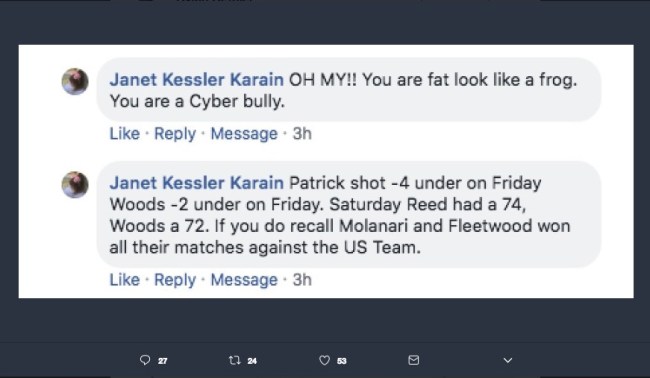Click the avatar beside the Patrick shot comment
650x378 pixels.
[x=75, y=184]
